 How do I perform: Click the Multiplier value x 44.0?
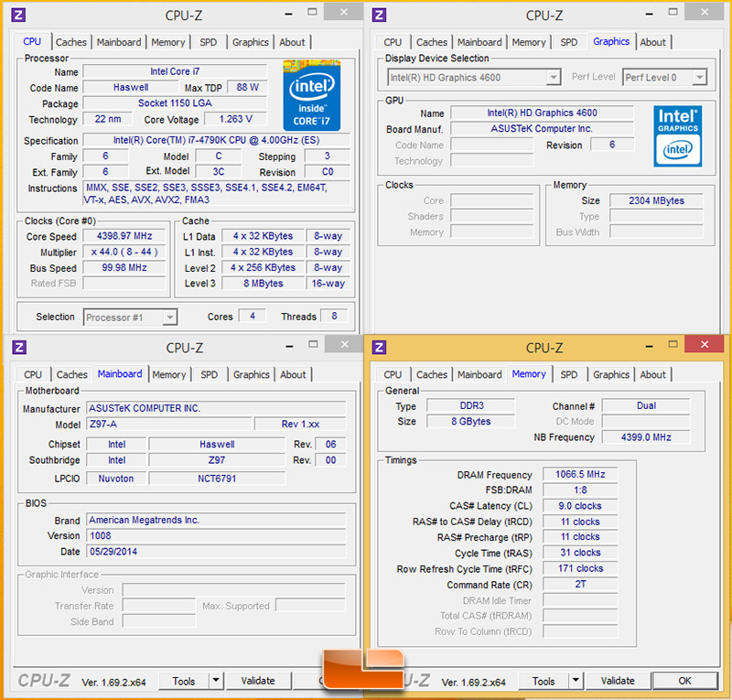coord(124,252)
